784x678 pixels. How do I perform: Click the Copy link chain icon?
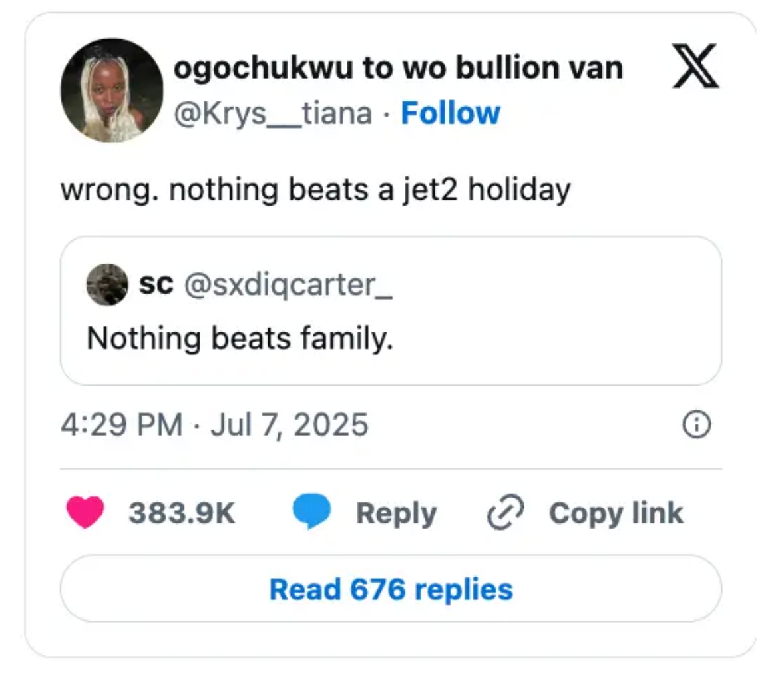click(x=506, y=512)
